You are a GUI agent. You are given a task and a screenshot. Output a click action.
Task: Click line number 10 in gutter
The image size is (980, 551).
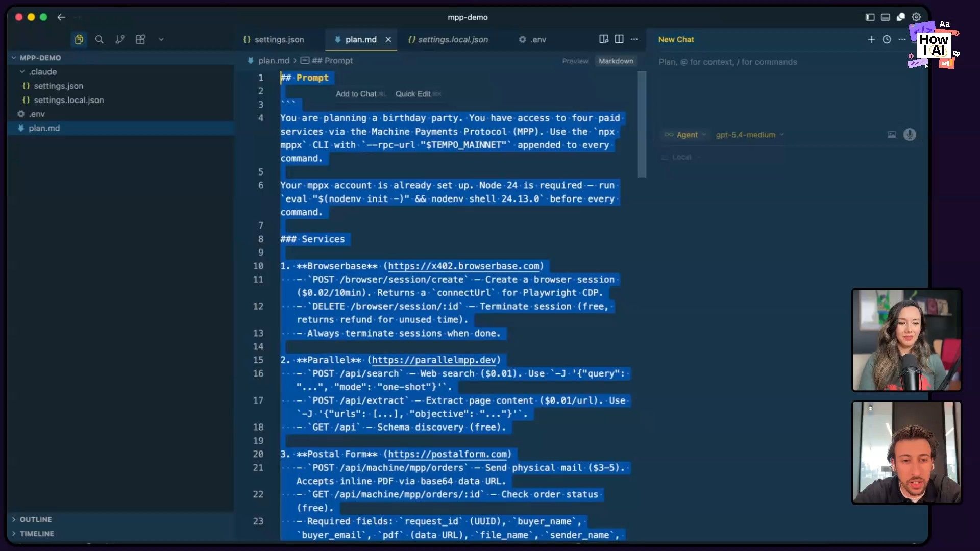click(x=258, y=266)
